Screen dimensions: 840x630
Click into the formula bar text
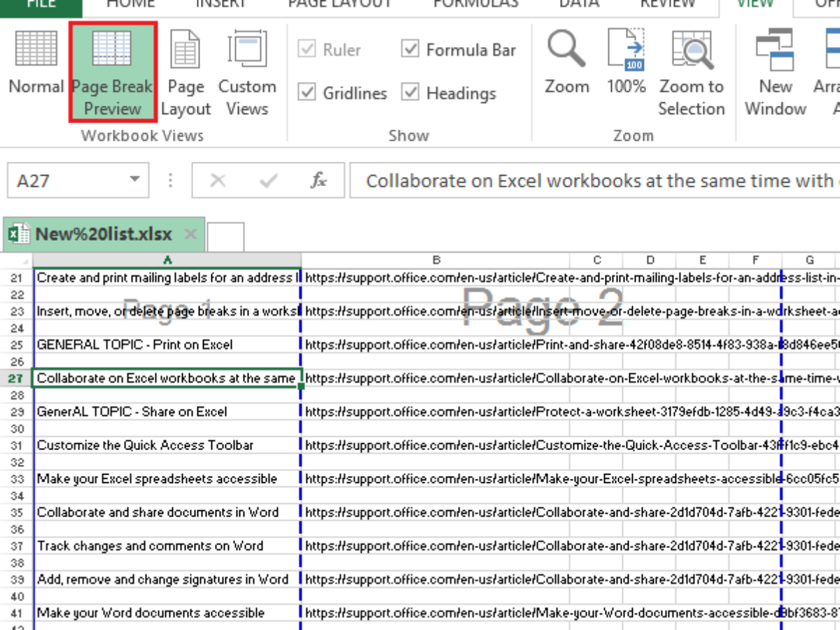(595, 181)
